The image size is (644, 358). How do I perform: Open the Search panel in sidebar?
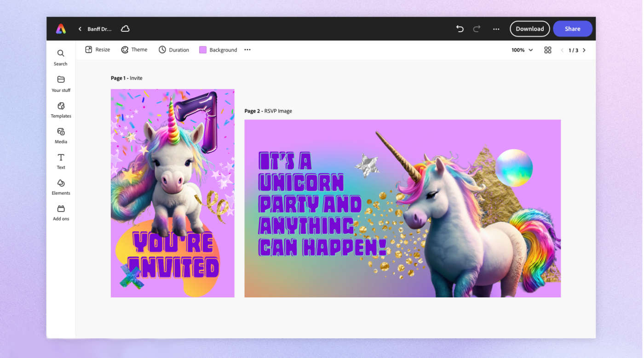coord(61,57)
